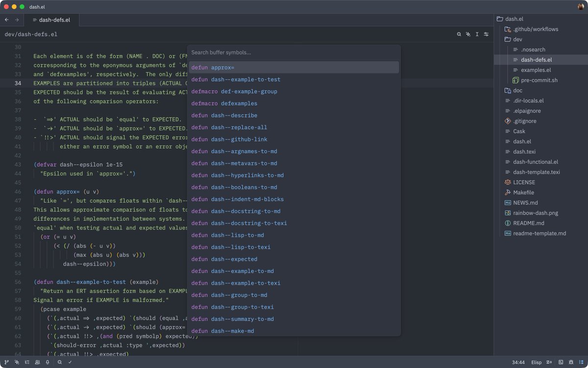Screen dimensions: 588x368
Task: Toggle terminal panel icon
Action: (561, 362)
